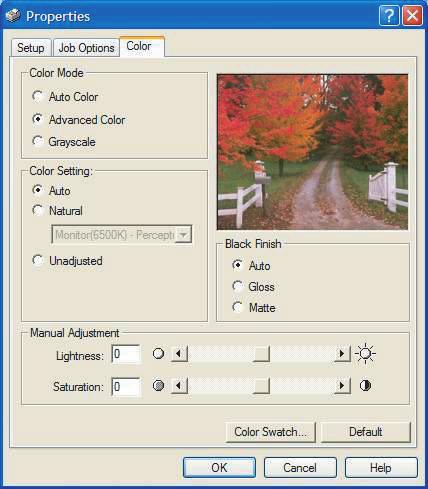Viewport: 428px width, 489px height.
Task: Click the Help button at the bottom
Action: [x=381, y=467]
